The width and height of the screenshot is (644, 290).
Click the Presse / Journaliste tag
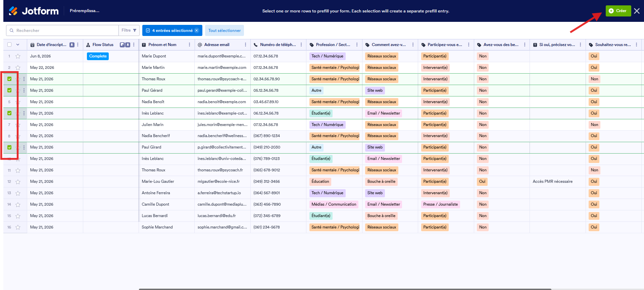[x=440, y=204]
